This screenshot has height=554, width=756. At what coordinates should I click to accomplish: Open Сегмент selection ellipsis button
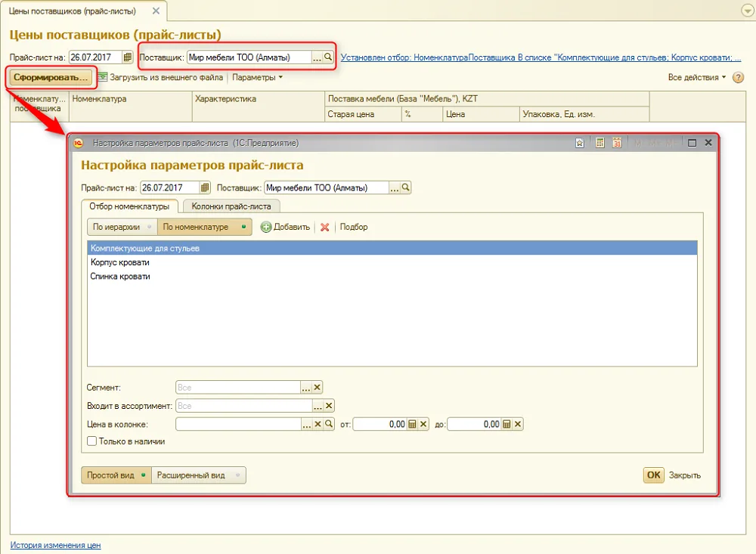pyautogui.click(x=306, y=387)
